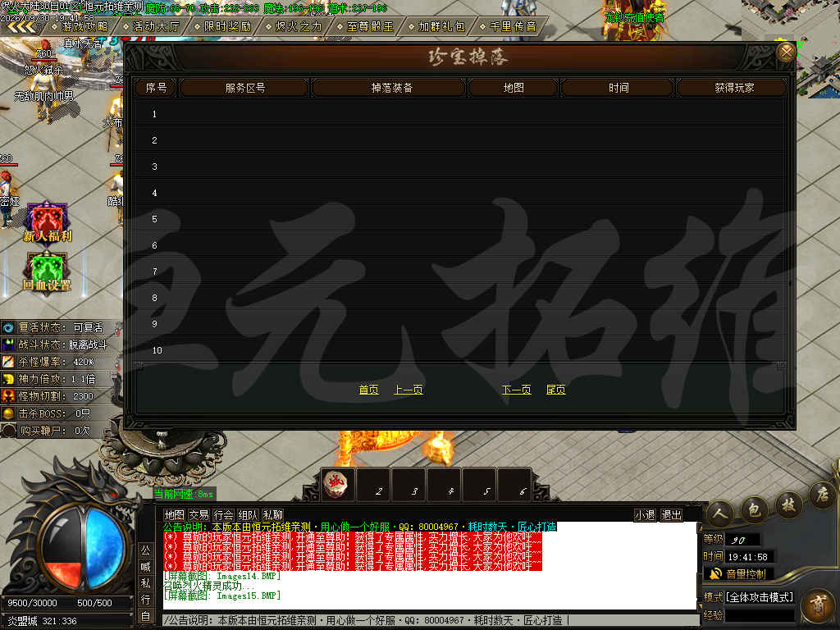Open the 至尊骰王 menu
This screenshot has height=630, width=840.
(x=366, y=26)
